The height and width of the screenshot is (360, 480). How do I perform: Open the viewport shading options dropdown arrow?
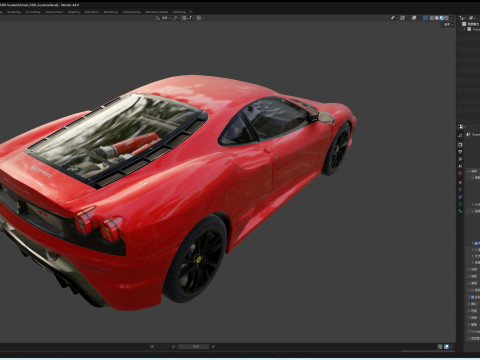(x=451, y=18)
